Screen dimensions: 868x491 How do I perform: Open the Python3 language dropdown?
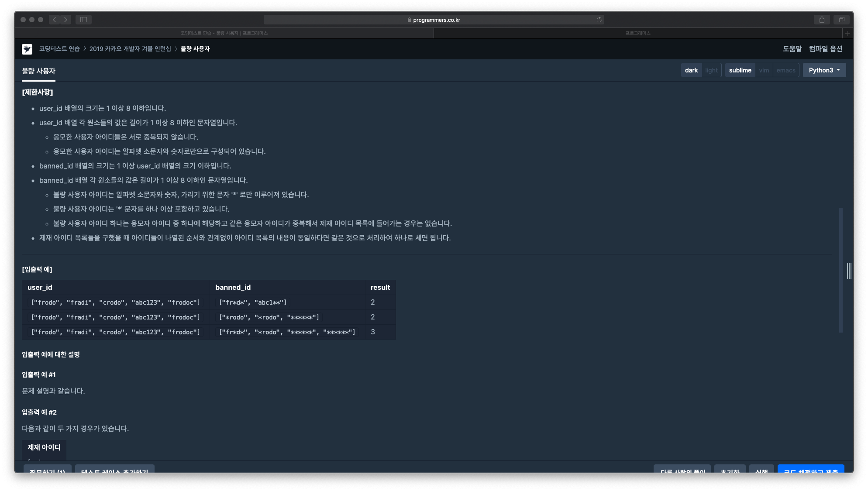click(x=824, y=70)
